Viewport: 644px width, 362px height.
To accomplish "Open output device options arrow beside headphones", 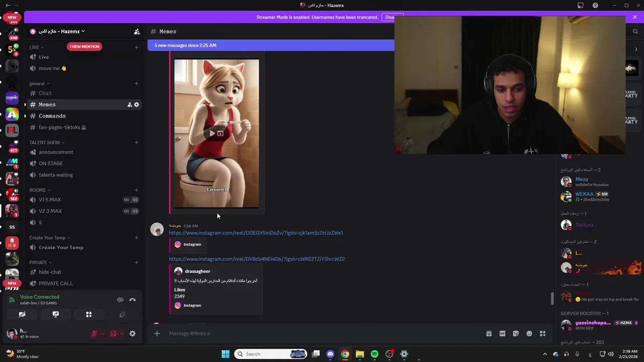I will click(122, 333).
